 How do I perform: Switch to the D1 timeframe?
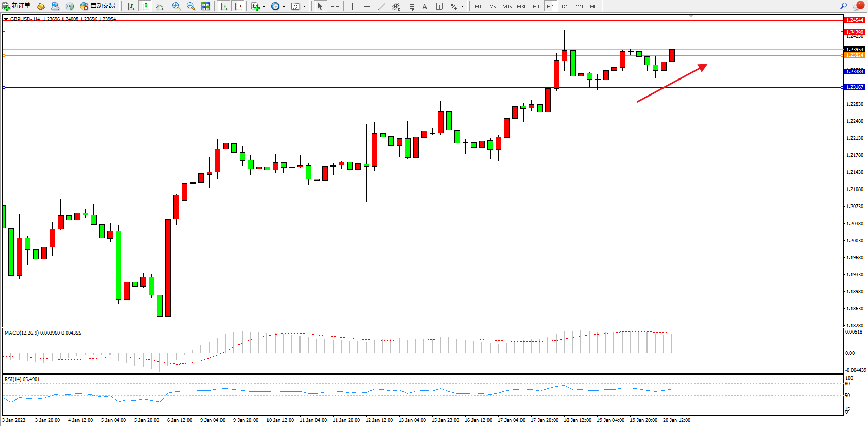pyautogui.click(x=565, y=6)
